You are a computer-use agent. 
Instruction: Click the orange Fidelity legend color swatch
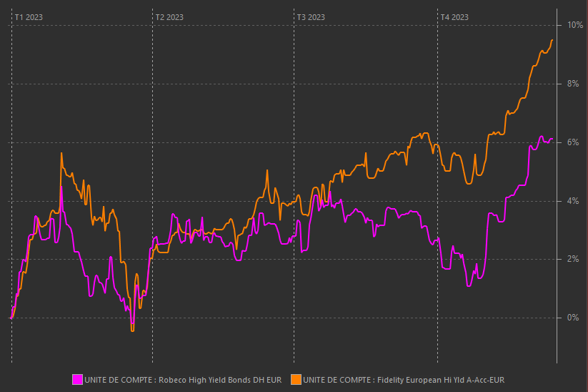[x=296, y=380]
